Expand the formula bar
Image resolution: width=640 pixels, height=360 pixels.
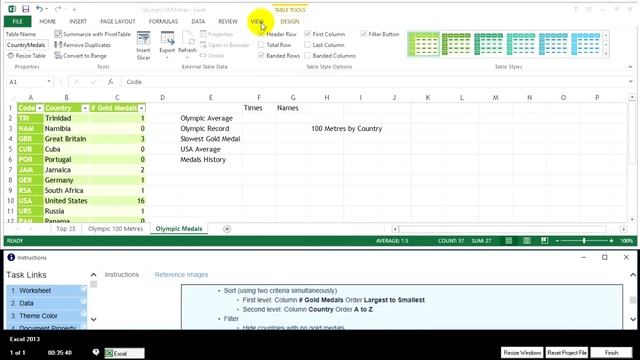tap(631, 82)
